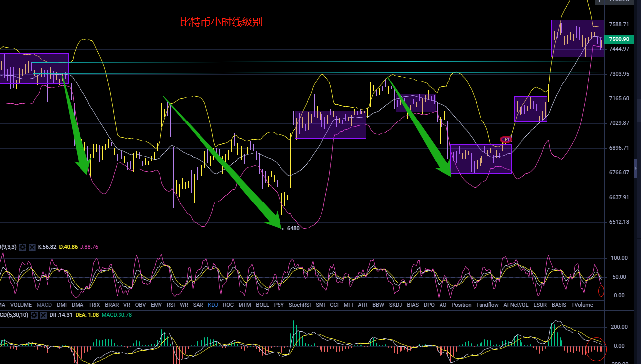Screen dimensions: 641x364
Task: Show the Fundflow indicator
Action: (487, 305)
